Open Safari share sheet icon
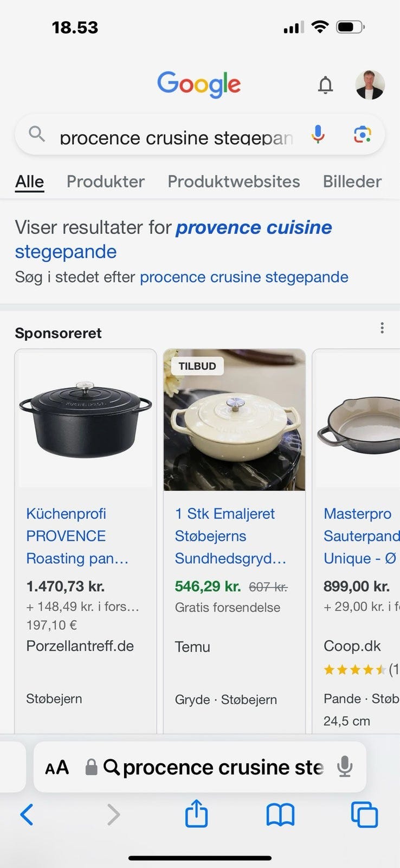Viewport: 400px width, 868px height. coord(196,814)
